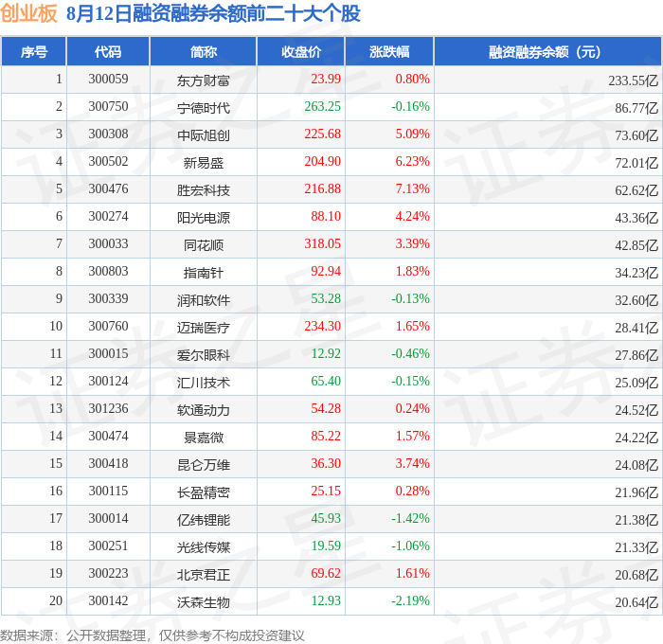
Task: Select the 中际旭创 name cell
Action: [204, 135]
